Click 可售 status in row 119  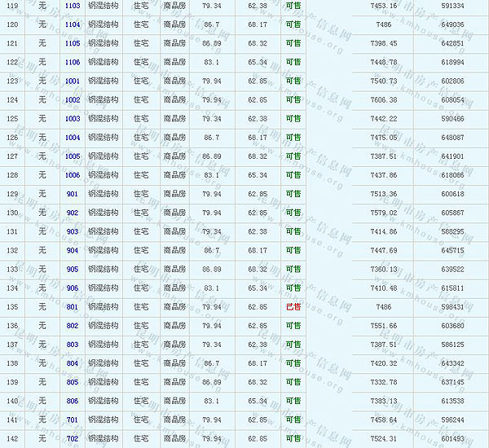click(x=293, y=6)
